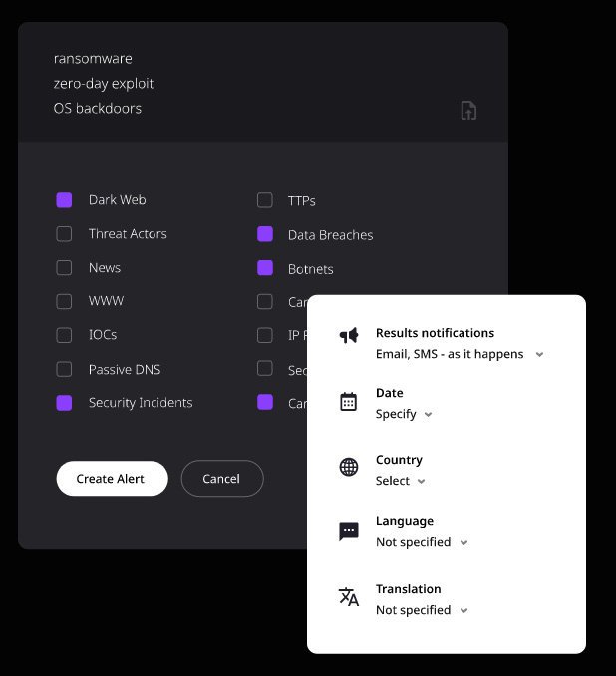Tick the Passive DNS checkbox
Screen dimensions: 616x676
pyautogui.click(x=64, y=369)
